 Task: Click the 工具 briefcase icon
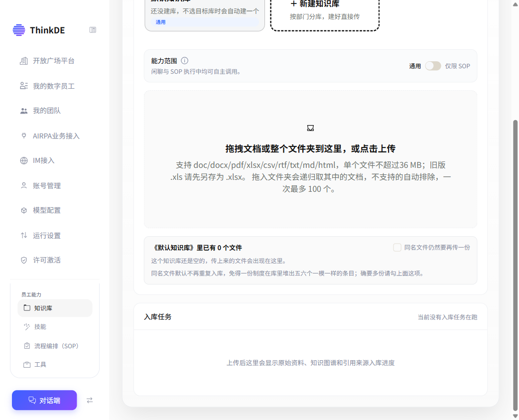[27, 365]
